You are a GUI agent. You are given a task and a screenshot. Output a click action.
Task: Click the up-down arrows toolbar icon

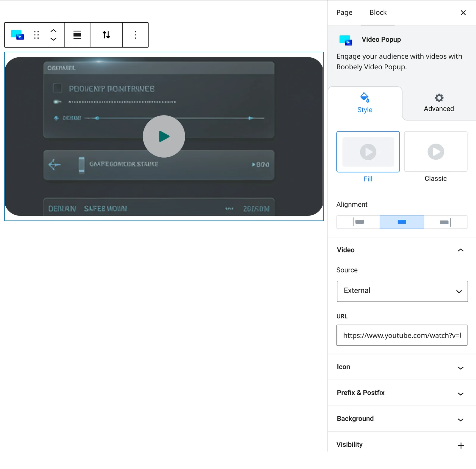point(106,35)
